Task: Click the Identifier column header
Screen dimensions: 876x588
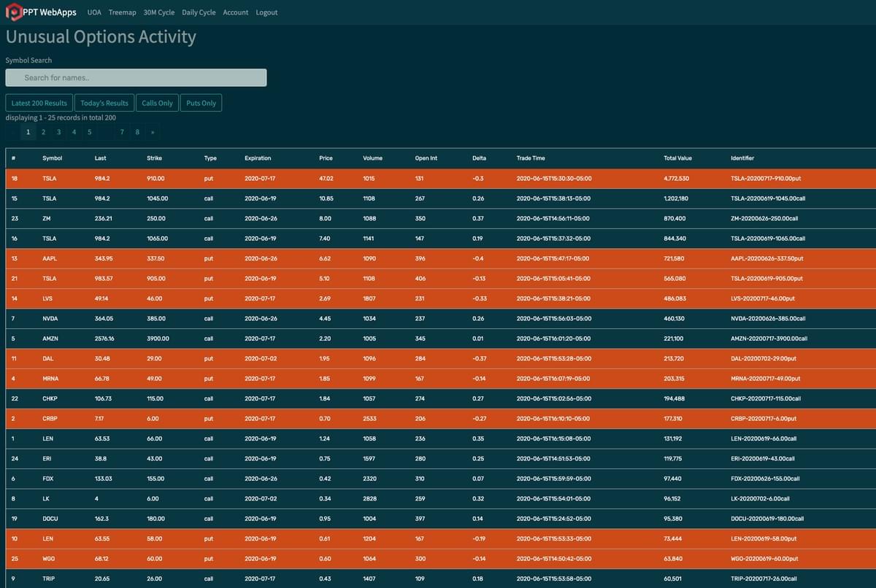Action: pyautogui.click(x=742, y=158)
